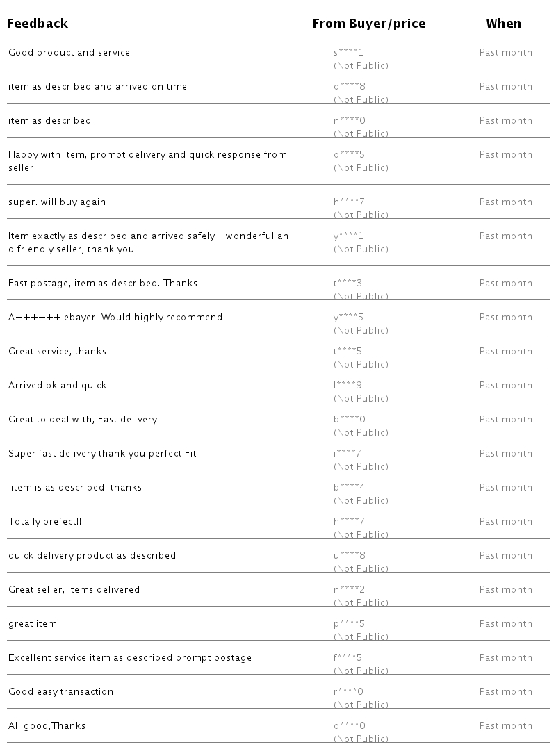Select "Good easy transaction" feedback row
The height and width of the screenshot is (756, 556).
(60, 692)
